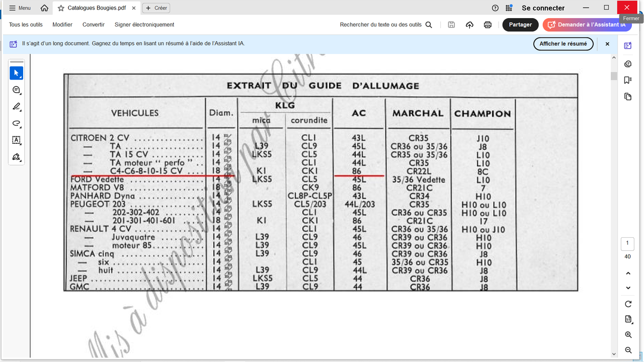Open the apps grid icon
This screenshot has width=644, height=362.
[509, 8]
